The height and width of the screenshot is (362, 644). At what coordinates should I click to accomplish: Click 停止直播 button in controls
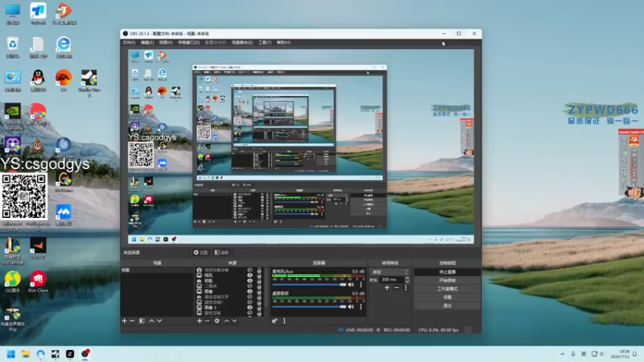448,272
